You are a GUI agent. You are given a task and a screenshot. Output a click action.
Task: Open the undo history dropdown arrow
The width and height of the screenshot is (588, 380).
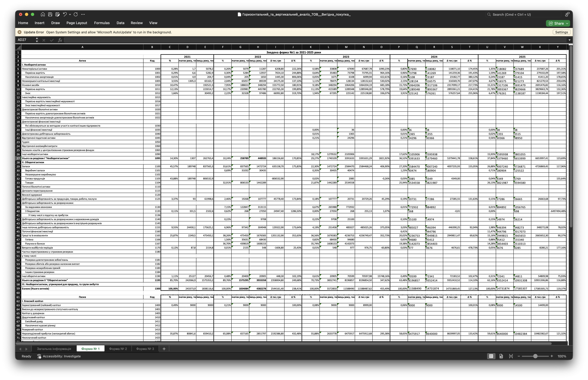click(x=70, y=14)
